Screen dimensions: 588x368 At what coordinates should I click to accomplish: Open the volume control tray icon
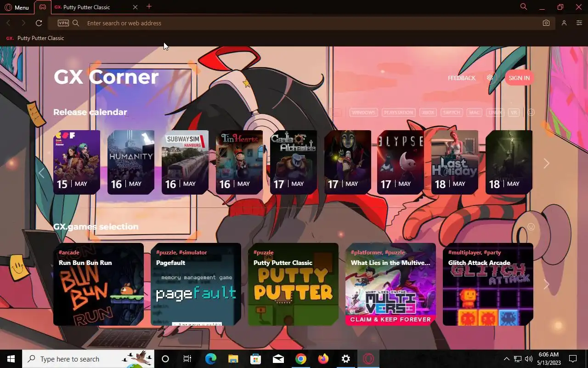pyautogui.click(x=529, y=359)
